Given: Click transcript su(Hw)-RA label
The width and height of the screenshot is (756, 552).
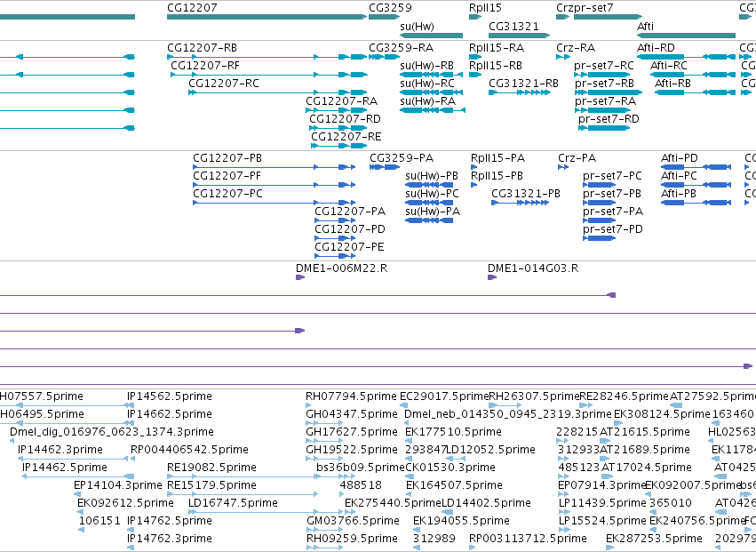Looking at the screenshot, I should click(427, 101).
